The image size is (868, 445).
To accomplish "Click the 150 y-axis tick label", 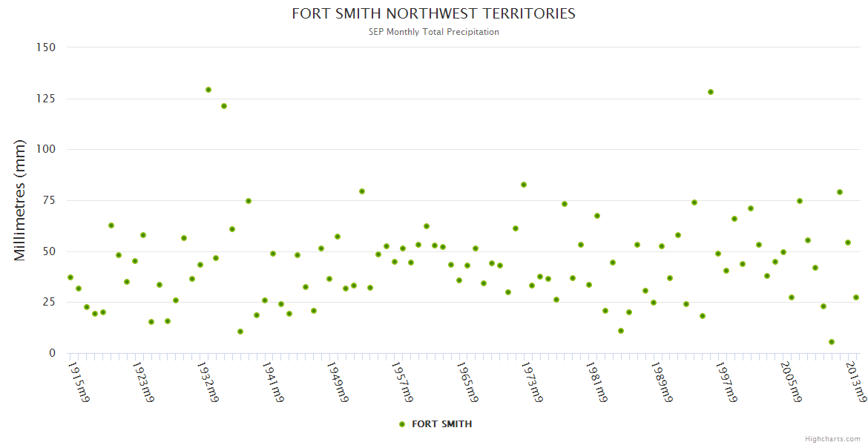I will 46,47.
